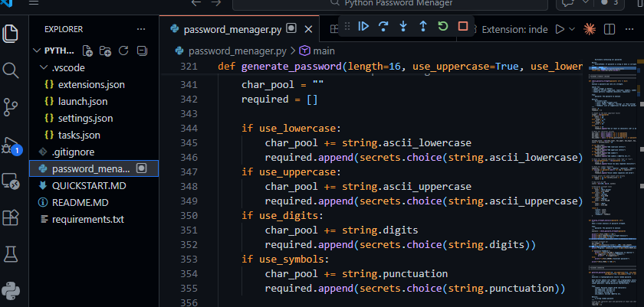
Task: Step into in debugger
Action: point(403,26)
